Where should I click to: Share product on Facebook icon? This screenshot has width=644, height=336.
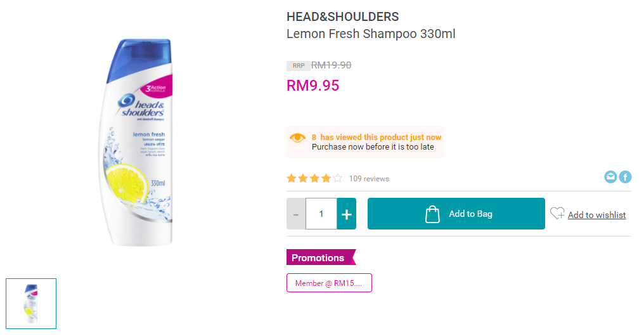point(625,178)
